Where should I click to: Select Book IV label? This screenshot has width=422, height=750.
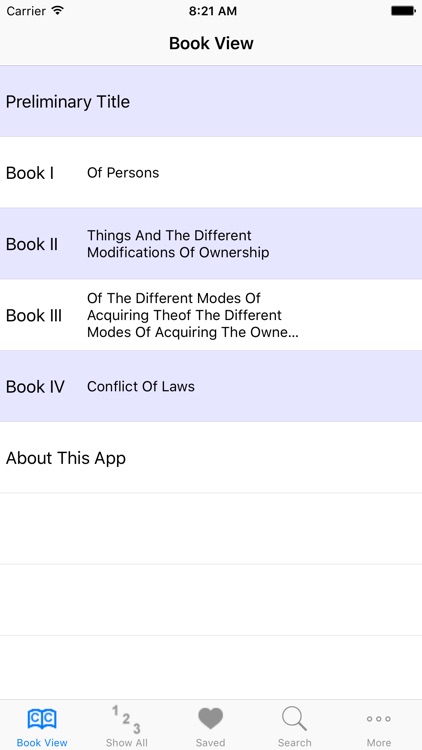pos(35,386)
